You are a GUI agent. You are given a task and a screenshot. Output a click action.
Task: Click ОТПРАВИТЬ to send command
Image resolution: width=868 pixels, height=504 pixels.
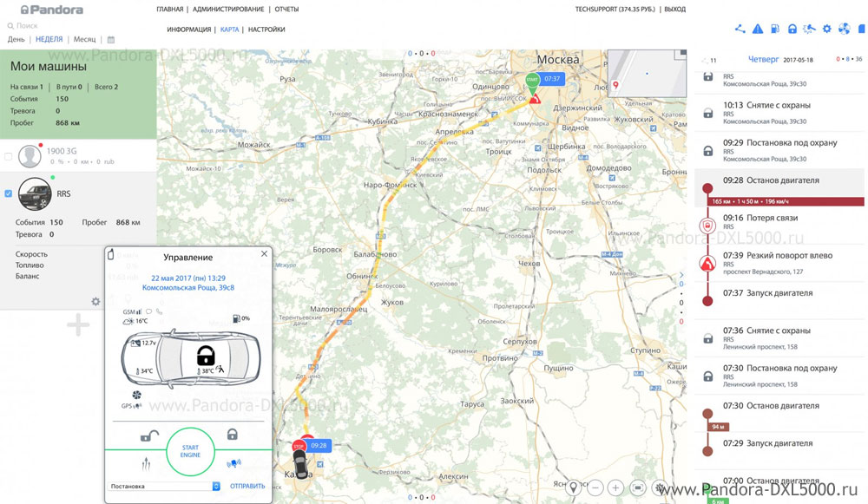[x=247, y=487]
